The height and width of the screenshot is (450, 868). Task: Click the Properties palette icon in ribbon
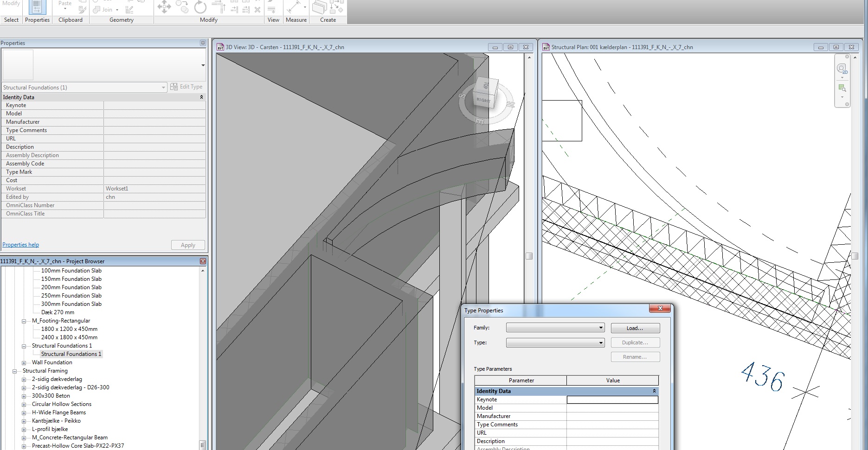[x=37, y=8]
